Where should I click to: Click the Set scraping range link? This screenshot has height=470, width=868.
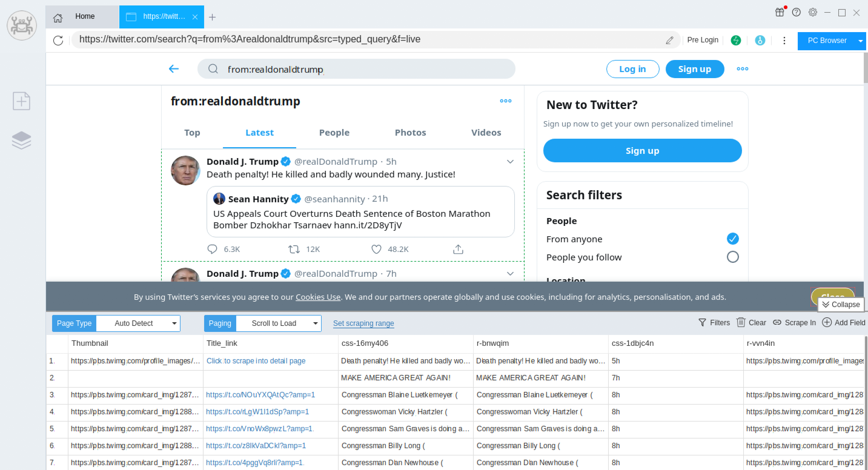[x=363, y=323]
